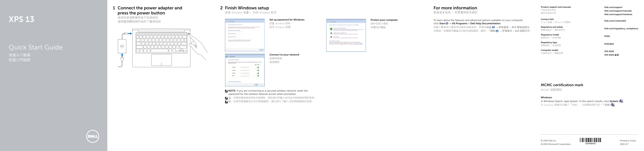Click the "Quick Start Guide" title
This screenshot has width=644, height=151.
(35, 47)
